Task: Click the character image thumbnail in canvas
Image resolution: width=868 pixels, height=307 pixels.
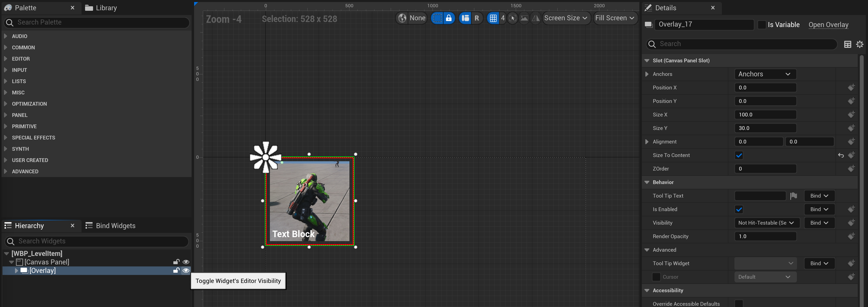Action: click(309, 201)
